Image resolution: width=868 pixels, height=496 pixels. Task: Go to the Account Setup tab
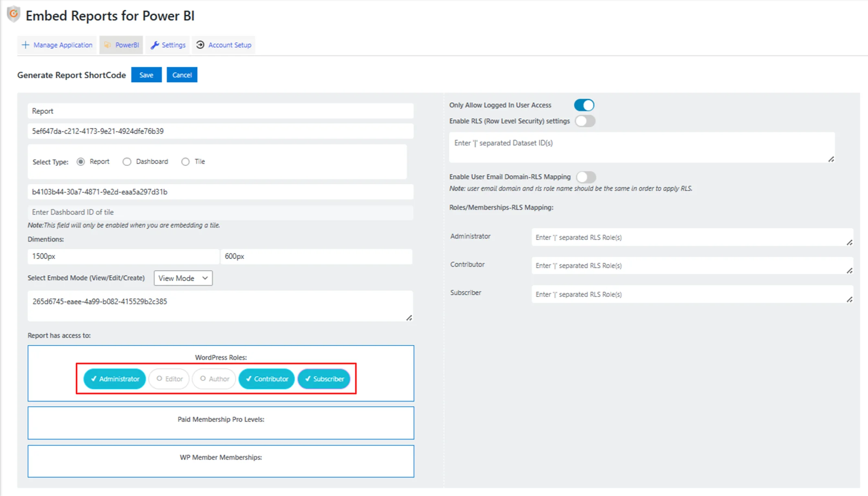tap(224, 45)
